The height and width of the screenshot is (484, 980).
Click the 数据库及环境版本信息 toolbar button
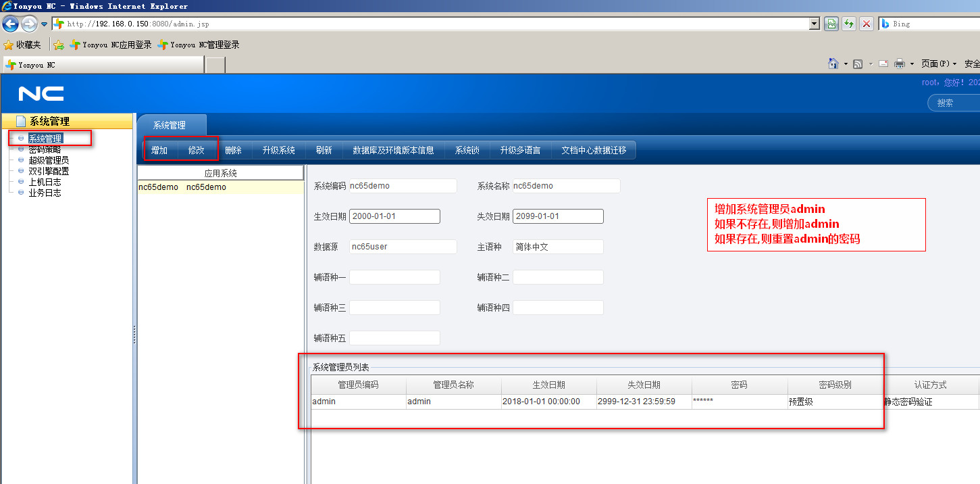(x=393, y=150)
